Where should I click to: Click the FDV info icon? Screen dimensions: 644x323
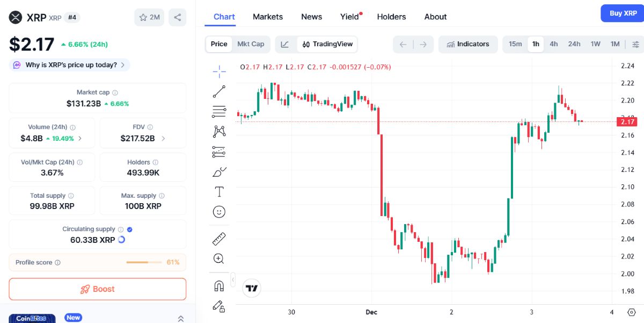pyautogui.click(x=150, y=127)
